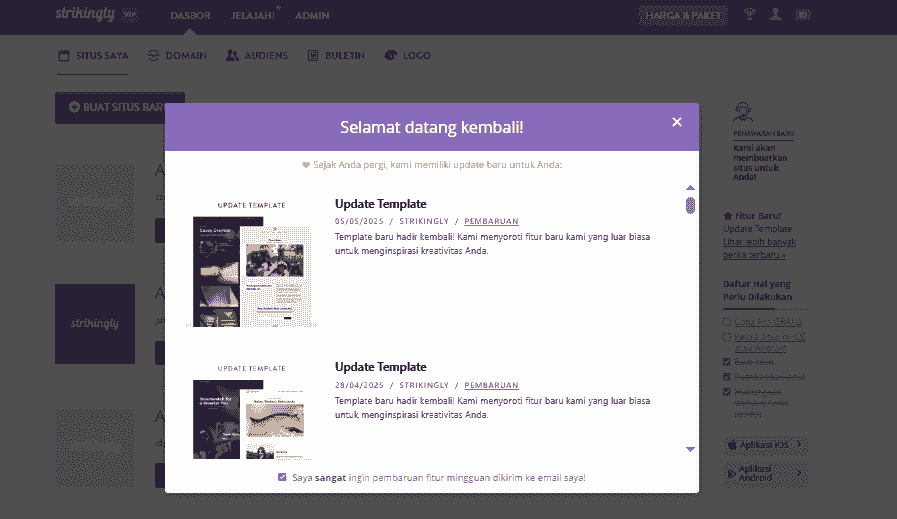Open the DASBOR menu item
This screenshot has height=519, width=897.
pyautogui.click(x=190, y=15)
